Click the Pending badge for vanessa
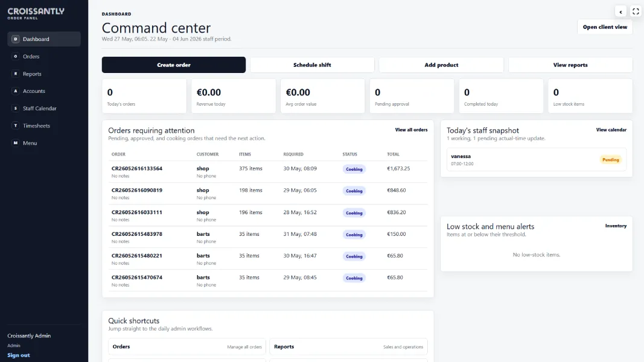 (611, 160)
